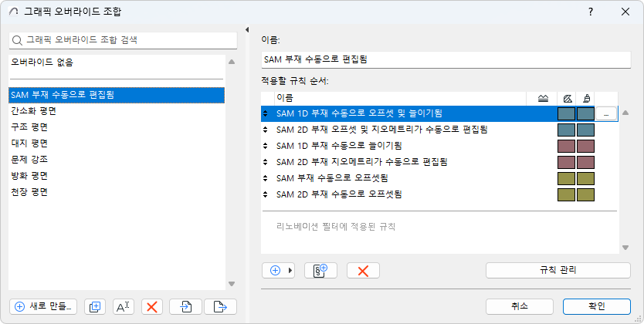Select the 방화 평면 combination
644x324 pixels.
click(x=117, y=176)
